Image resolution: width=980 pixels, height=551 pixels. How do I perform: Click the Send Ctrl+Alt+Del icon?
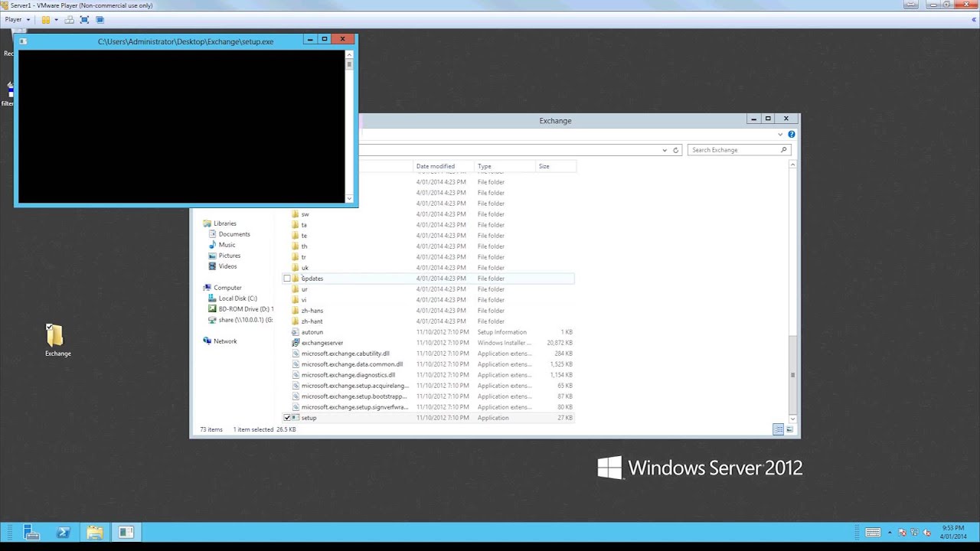point(70,19)
